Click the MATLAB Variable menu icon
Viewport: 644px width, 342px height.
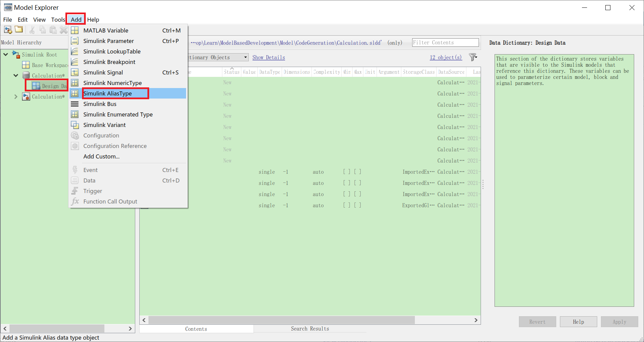(x=75, y=30)
